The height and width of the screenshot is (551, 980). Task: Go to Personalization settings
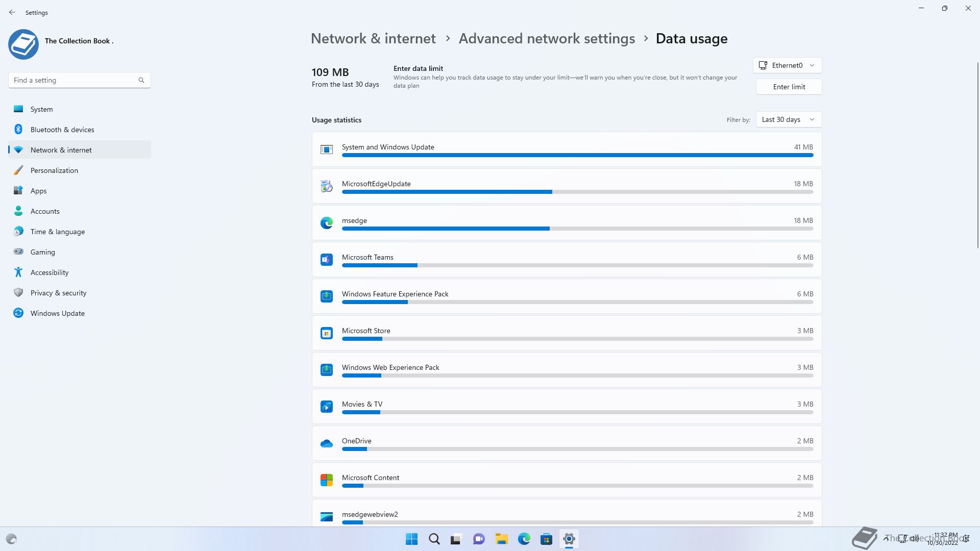click(80, 170)
